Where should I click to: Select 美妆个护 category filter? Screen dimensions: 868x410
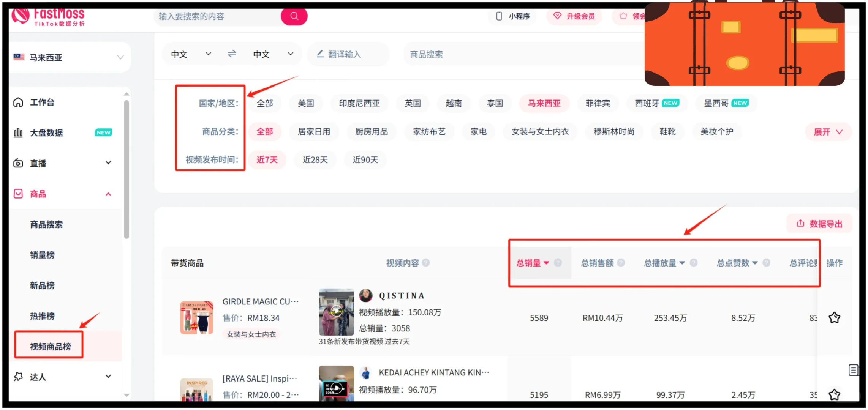717,132
